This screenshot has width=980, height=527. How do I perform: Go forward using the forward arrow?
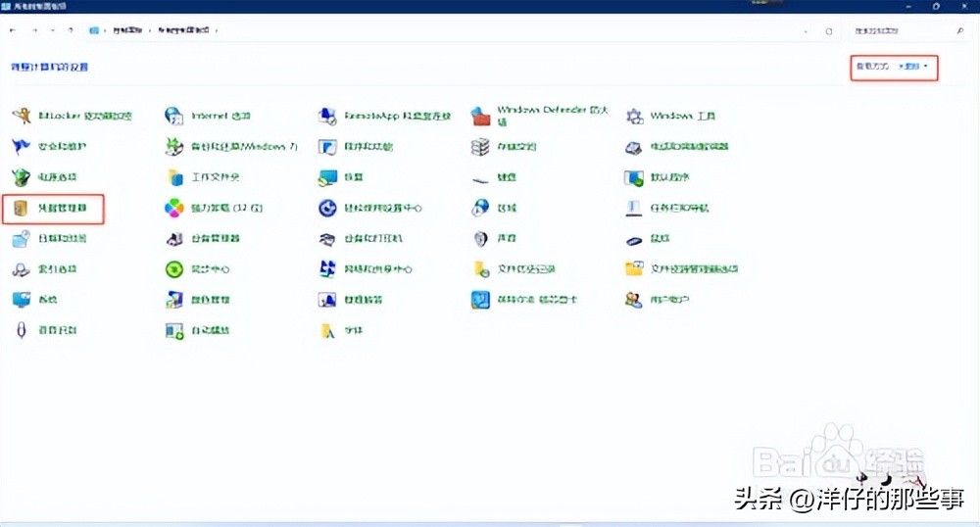click(34, 30)
